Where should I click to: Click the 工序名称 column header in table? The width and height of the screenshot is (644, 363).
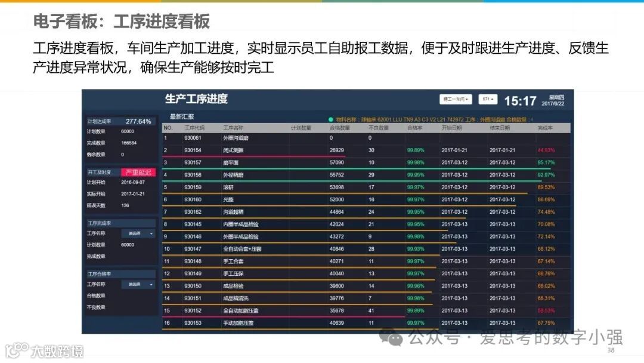pyautogui.click(x=233, y=128)
